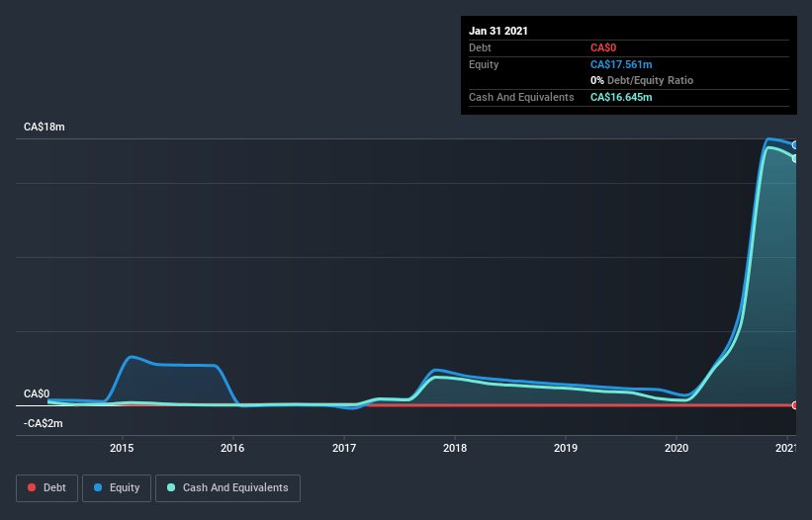Toggle the Debt series legend button
Image resolution: width=812 pixels, height=520 pixels.
pyautogui.click(x=46, y=488)
